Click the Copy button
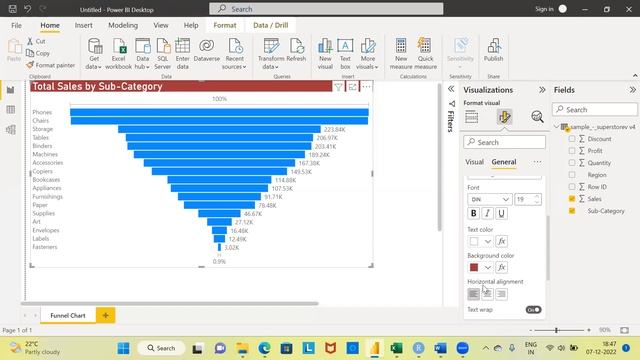This screenshot has height=360, width=640. coord(38,53)
